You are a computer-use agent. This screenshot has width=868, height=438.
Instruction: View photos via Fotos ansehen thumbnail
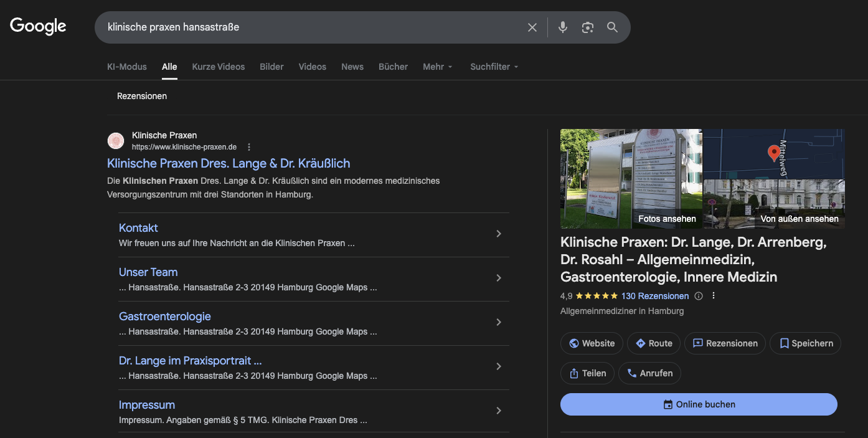click(631, 179)
